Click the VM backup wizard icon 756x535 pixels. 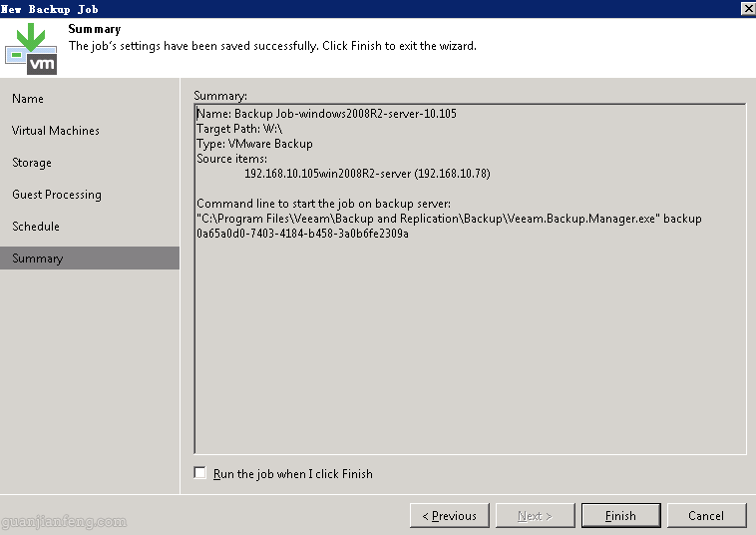(31, 49)
